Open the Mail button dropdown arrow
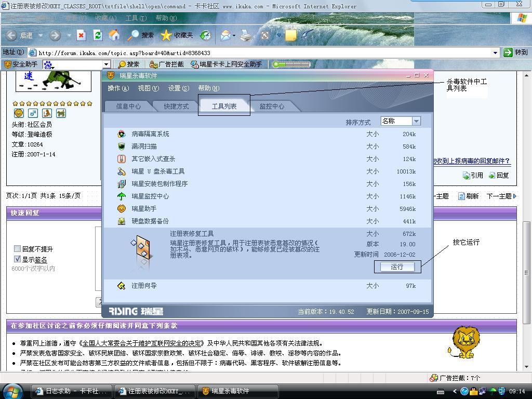Screen dimensions: 532x399 [234, 35]
